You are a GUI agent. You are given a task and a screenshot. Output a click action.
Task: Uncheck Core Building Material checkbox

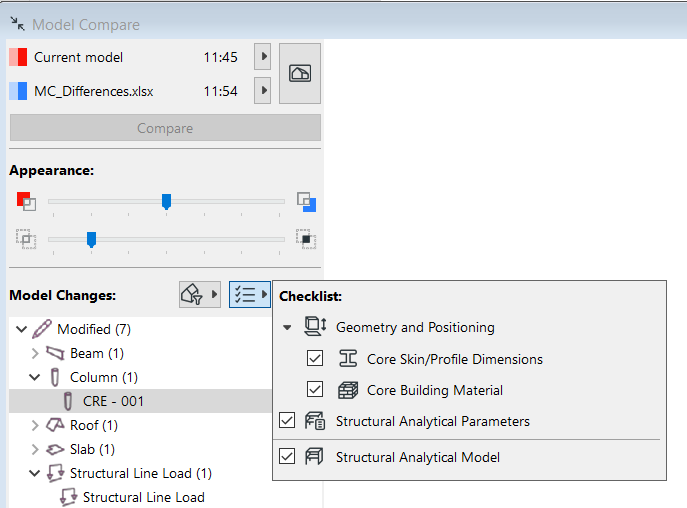(x=315, y=390)
